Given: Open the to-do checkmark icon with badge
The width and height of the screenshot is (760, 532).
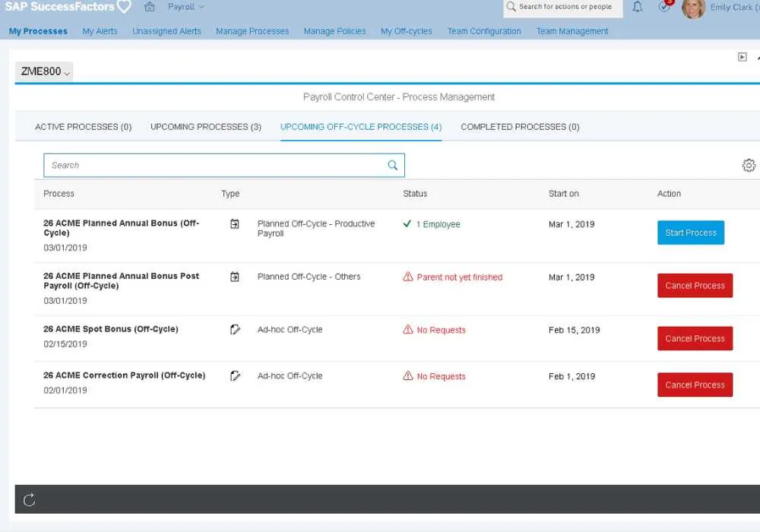Looking at the screenshot, I should [x=664, y=6].
